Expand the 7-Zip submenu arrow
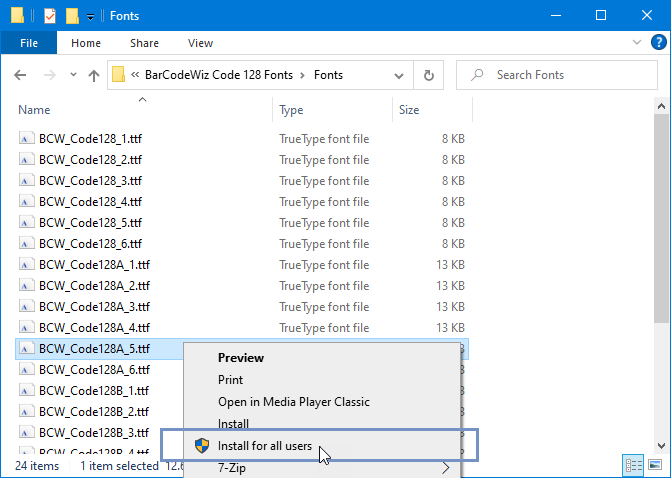The image size is (671, 478). pos(446,468)
